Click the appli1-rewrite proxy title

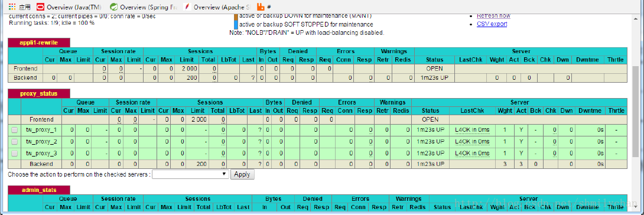click(38, 43)
